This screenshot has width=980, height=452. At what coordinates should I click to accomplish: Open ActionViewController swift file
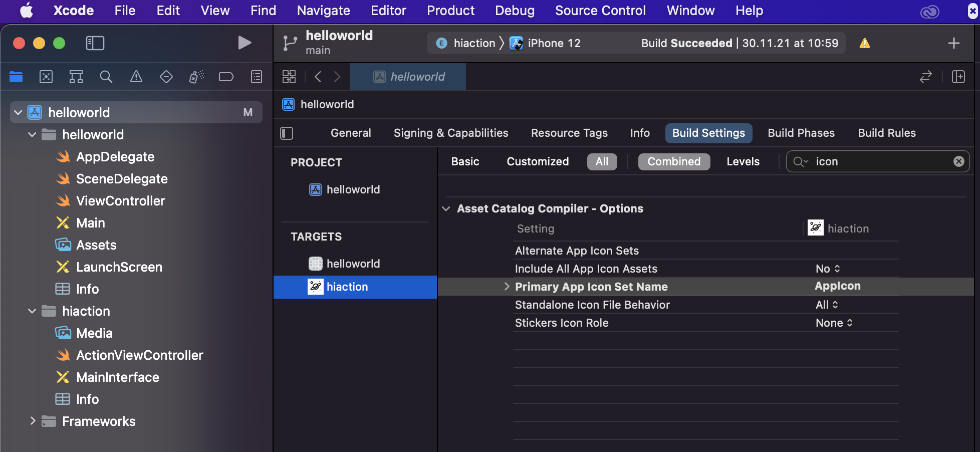129,355
